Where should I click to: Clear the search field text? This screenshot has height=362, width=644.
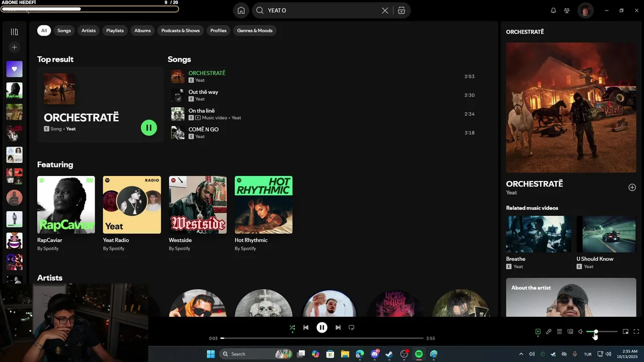pos(385,11)
